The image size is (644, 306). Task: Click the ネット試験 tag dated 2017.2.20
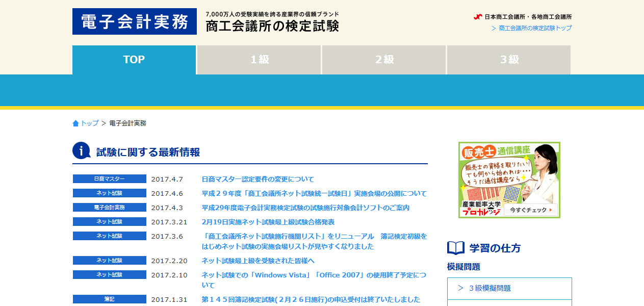[110, 261]
